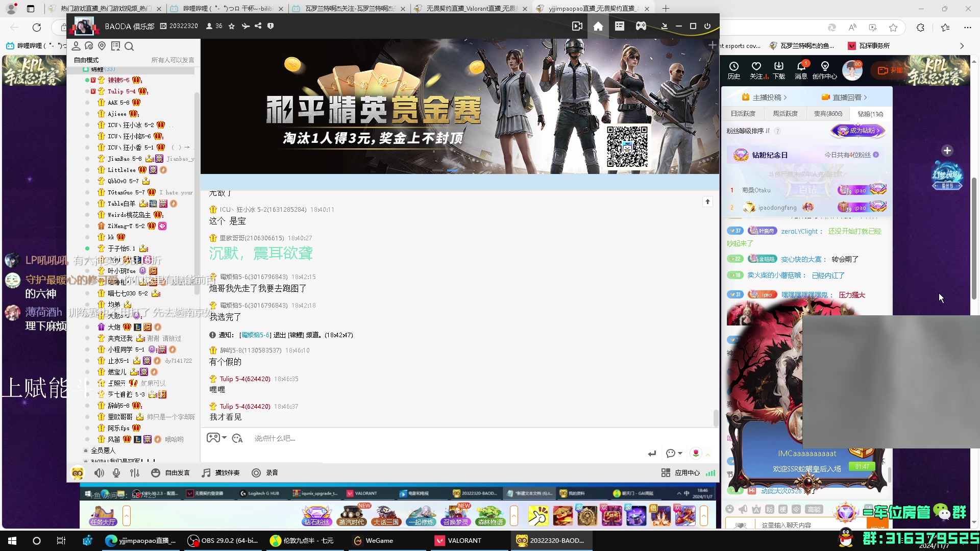The height and width of the screenshot is (551, 980).
Task: Click the 蜀烦恼5-6 username link in notice
Action: pyautogui.click(x=256, y=335)
